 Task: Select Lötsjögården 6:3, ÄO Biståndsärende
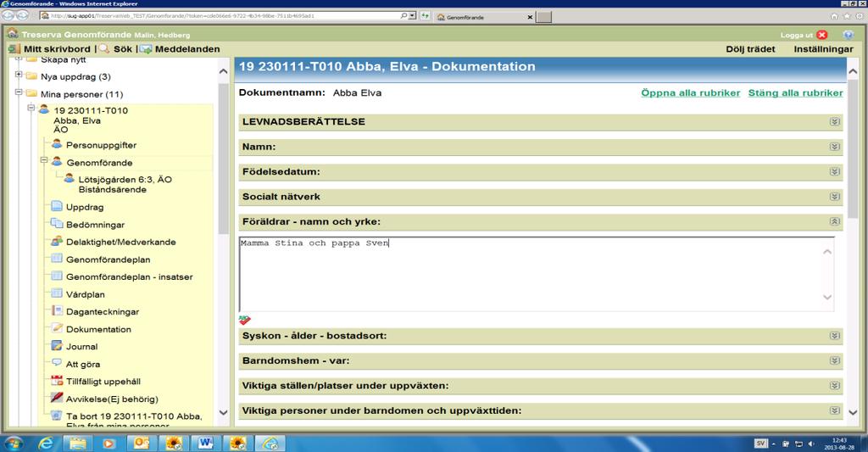pyautogui.click(x=125, y=185)
